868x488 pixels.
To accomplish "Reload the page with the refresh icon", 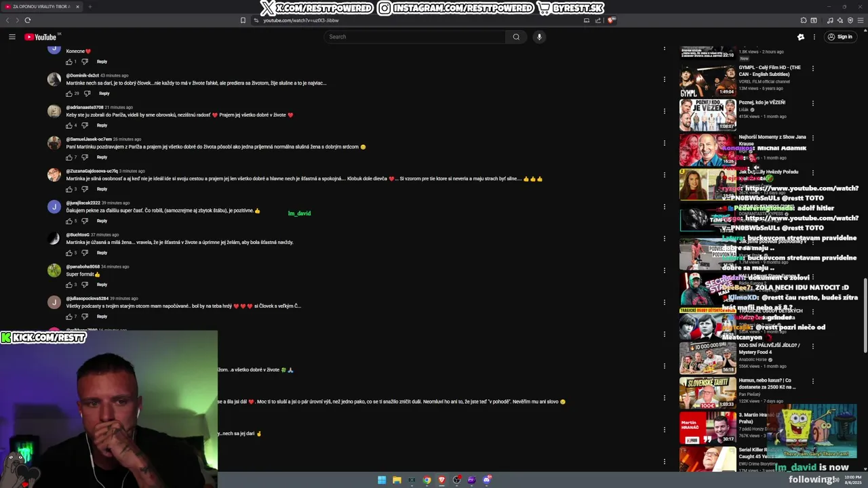I will (x=28, y=20).
